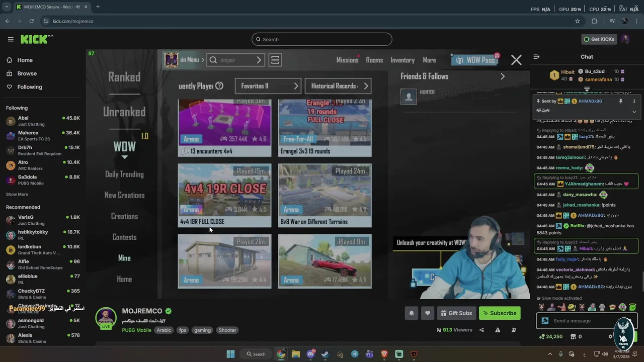Open the Kick hamburger menu
Image resolution: width=644 pixels, height=362 pixels.
(x=11, y=39)
